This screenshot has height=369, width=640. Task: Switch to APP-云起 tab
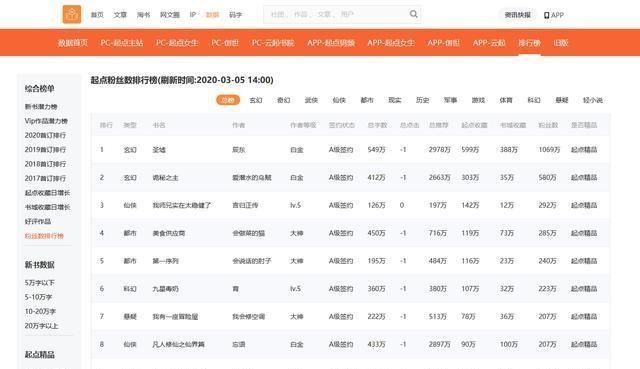[x=489, y=43]
